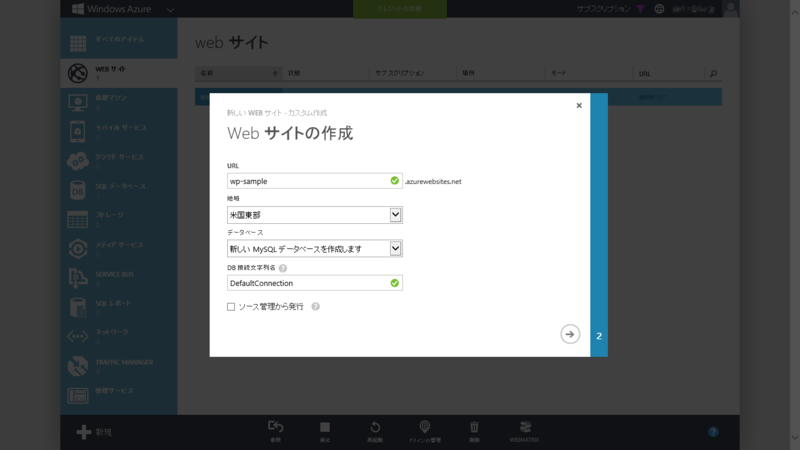The image size is (800, 450).
Task: Click the green クレジットの状態 banner
Action: 399,9
